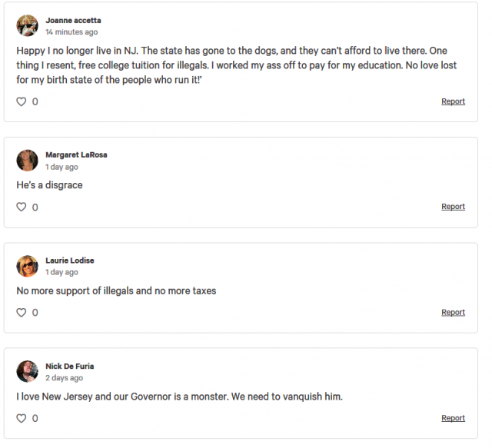Click the name Joanne accetta
The image size is (492, 448).
(x=73, y=20)
